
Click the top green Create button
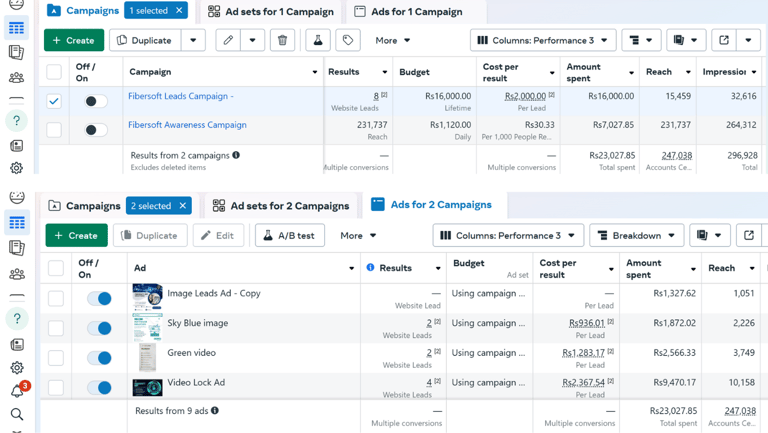(x=74, y=40)
